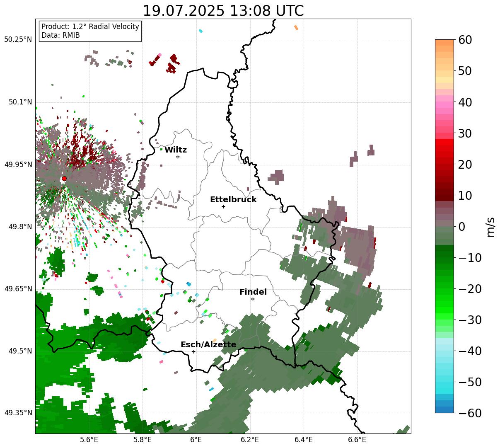
Task: Click the 20 tick on colorbar
Action: tap(465, 164)
